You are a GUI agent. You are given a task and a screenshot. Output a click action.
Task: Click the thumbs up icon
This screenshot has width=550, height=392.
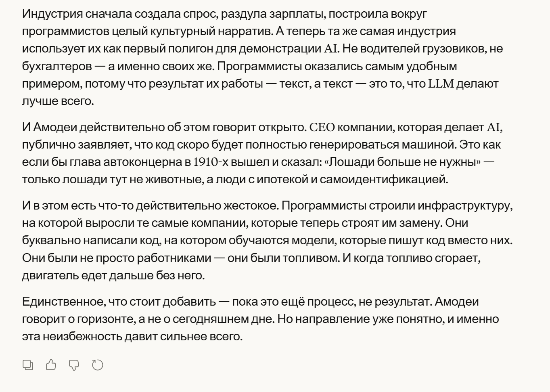[x=51, y=365]
